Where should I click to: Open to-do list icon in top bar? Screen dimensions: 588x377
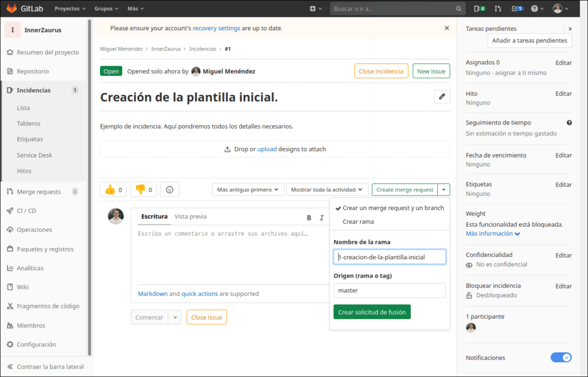518,9
